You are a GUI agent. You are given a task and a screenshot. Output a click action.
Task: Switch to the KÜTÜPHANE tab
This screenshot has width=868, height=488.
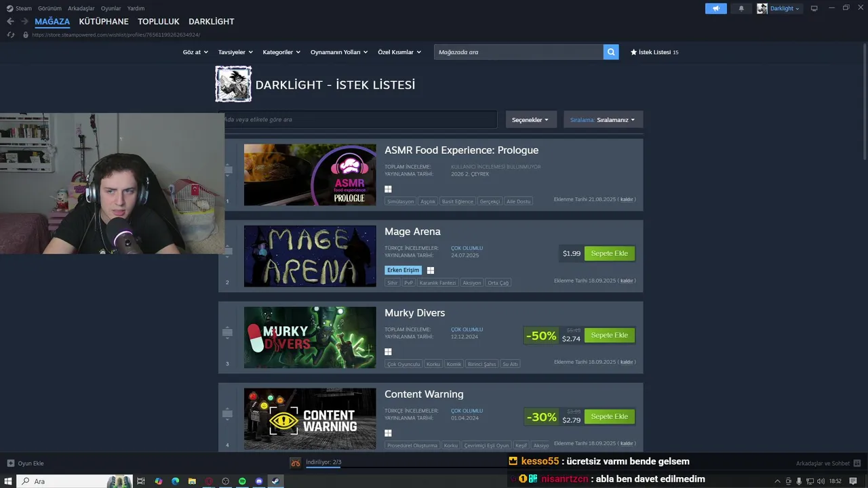coord(104,22)
